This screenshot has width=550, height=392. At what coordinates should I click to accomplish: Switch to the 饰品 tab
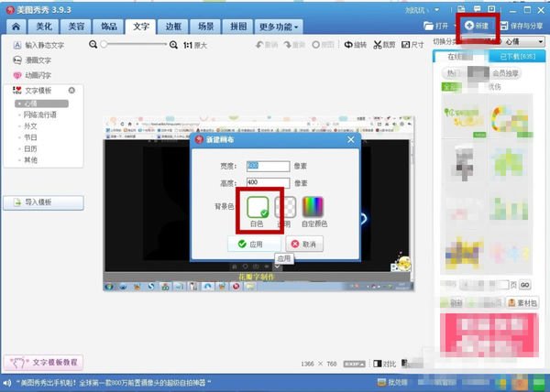pyautogui.click(x=109, y=27)
